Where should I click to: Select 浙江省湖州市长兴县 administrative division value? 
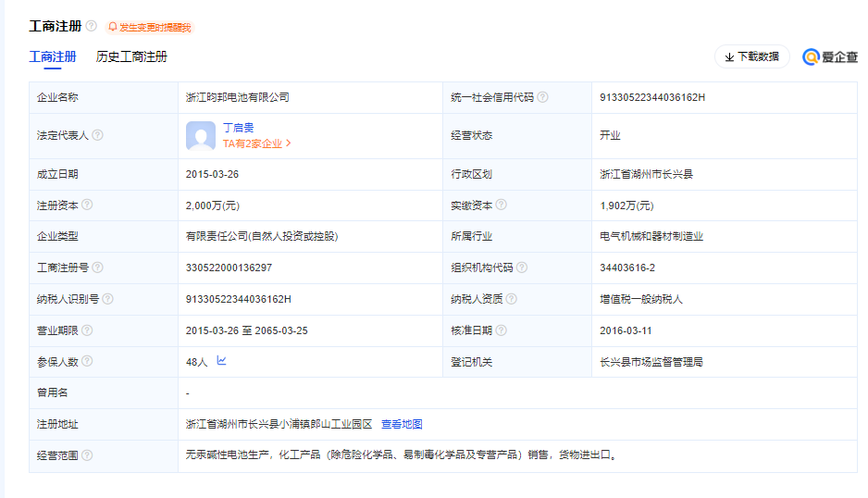[x=646, y=175]
